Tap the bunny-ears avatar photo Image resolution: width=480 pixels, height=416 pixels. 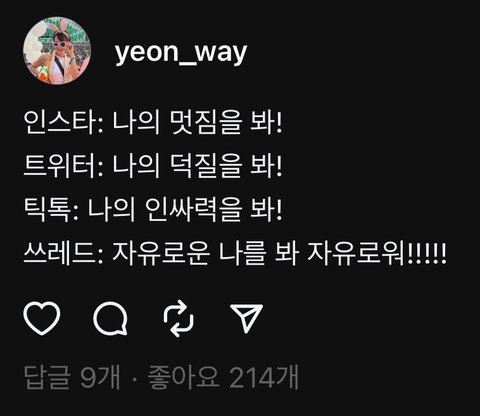57,50
